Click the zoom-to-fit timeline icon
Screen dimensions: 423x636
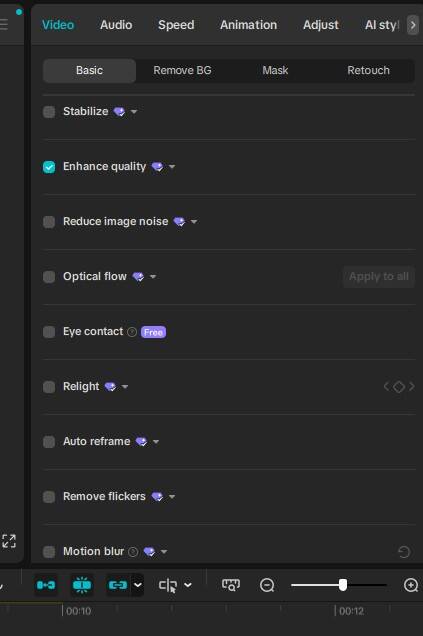(231, 585)
